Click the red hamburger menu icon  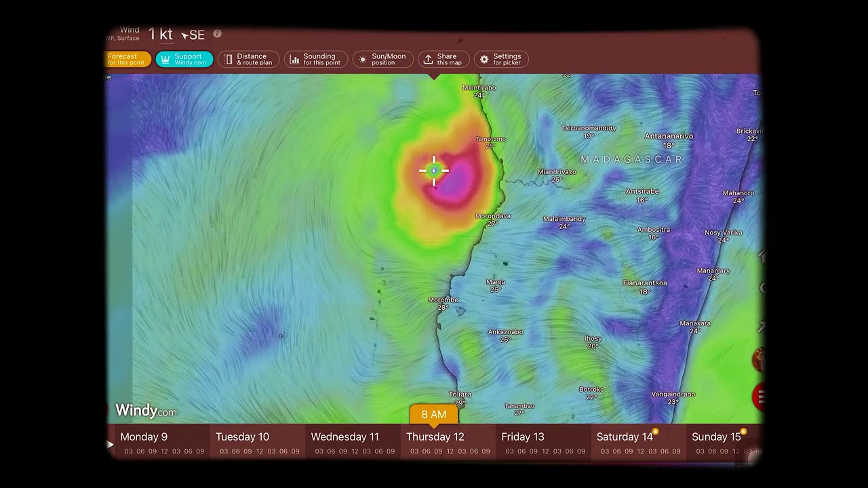759,397
